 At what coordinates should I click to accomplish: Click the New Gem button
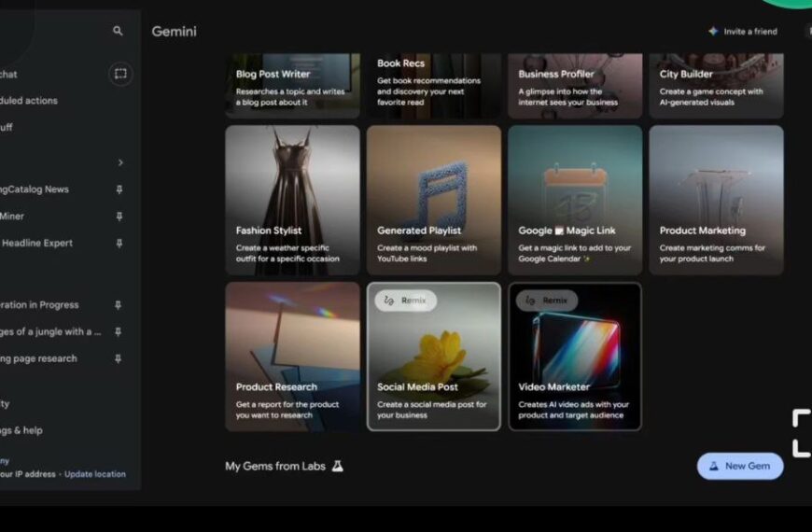tap(740, 466)
